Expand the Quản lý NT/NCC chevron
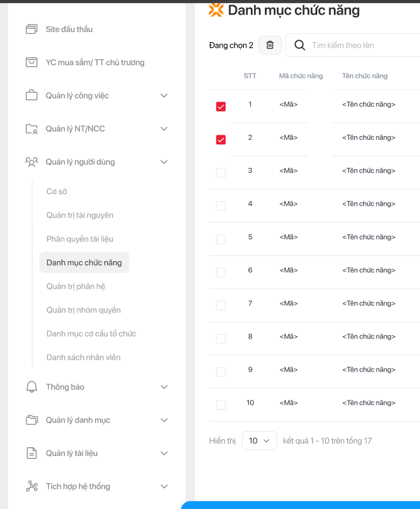Screen dimensions: 420x509 coord(164,129)
